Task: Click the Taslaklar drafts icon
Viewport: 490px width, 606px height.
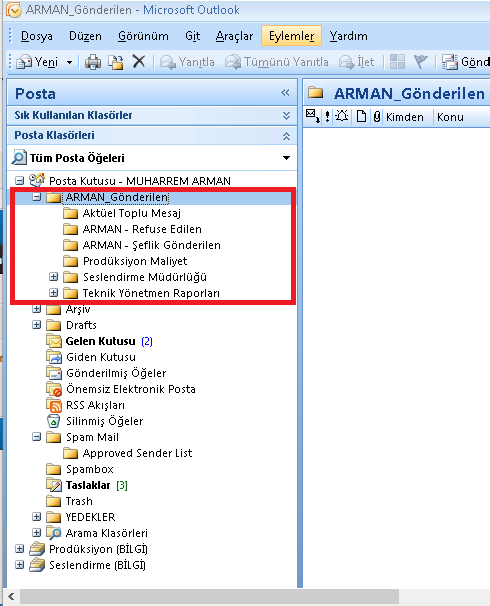Action: pos(54,485)
